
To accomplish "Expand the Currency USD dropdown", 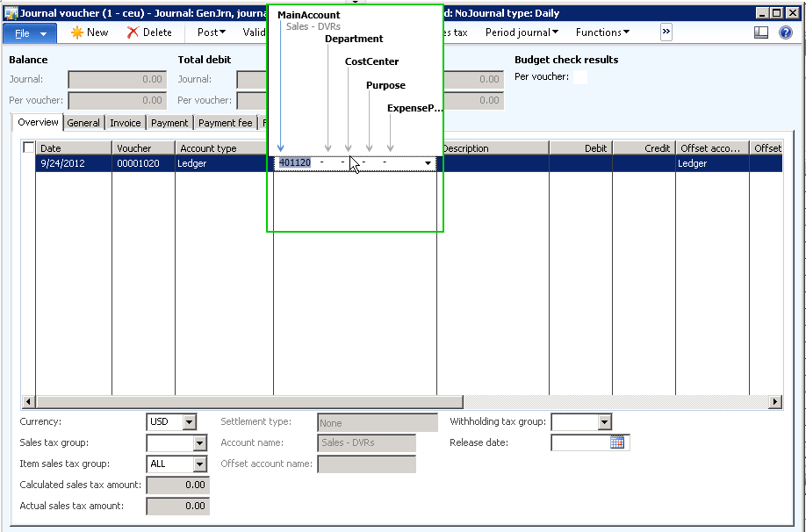I will tap(190, 422).
